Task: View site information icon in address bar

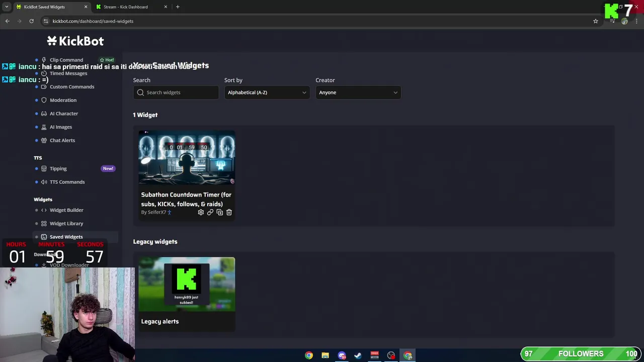Action: click(46, 21)
